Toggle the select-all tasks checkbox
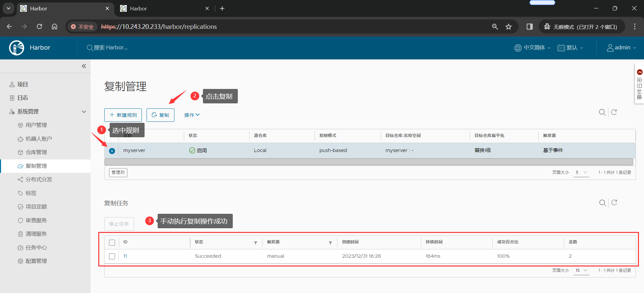This screenshot has height=293, width=644. click(x=112, y=242)
